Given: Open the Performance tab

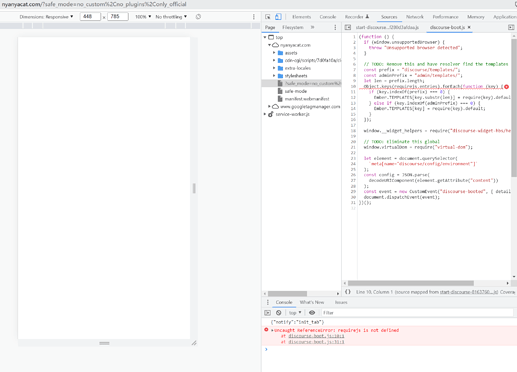Looking at the screenshot, I should point(445,17).
